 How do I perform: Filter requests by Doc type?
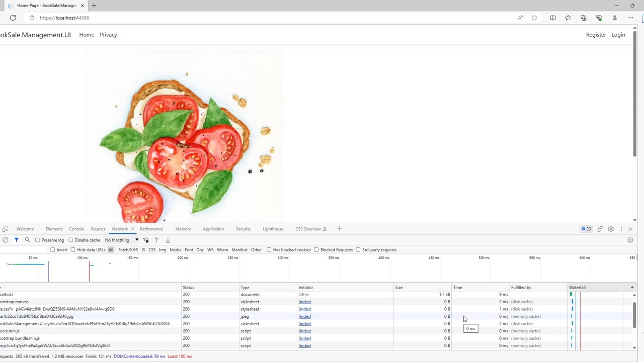tap(200, 249)
